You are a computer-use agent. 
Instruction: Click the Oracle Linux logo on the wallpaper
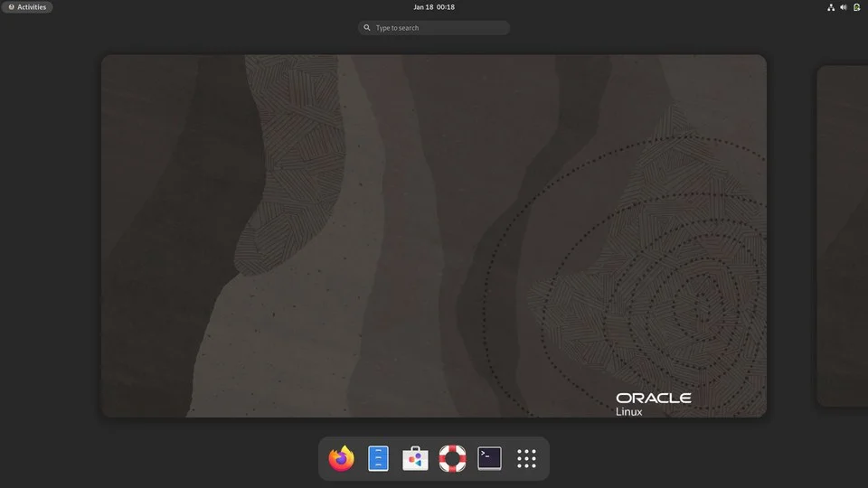pos(653,405)
